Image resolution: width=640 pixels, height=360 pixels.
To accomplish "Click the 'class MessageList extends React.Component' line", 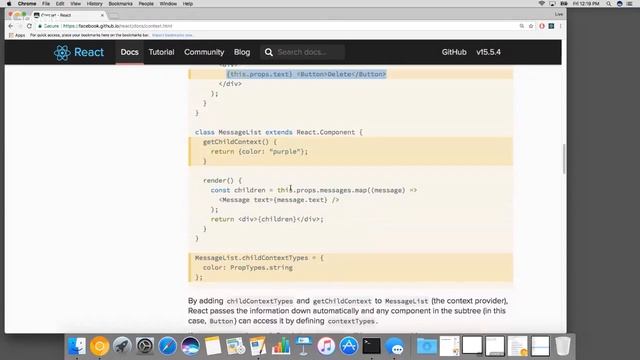I will coord(279,132).
